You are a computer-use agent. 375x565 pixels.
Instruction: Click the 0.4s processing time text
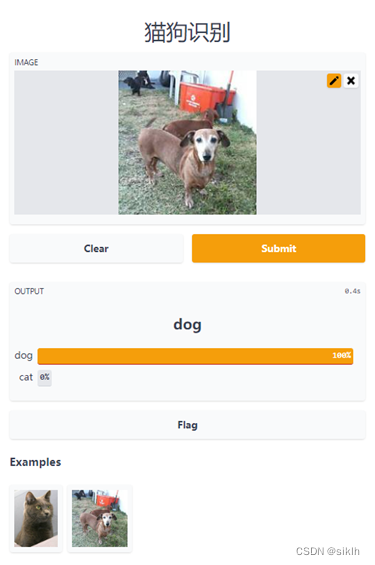point(352,291)
